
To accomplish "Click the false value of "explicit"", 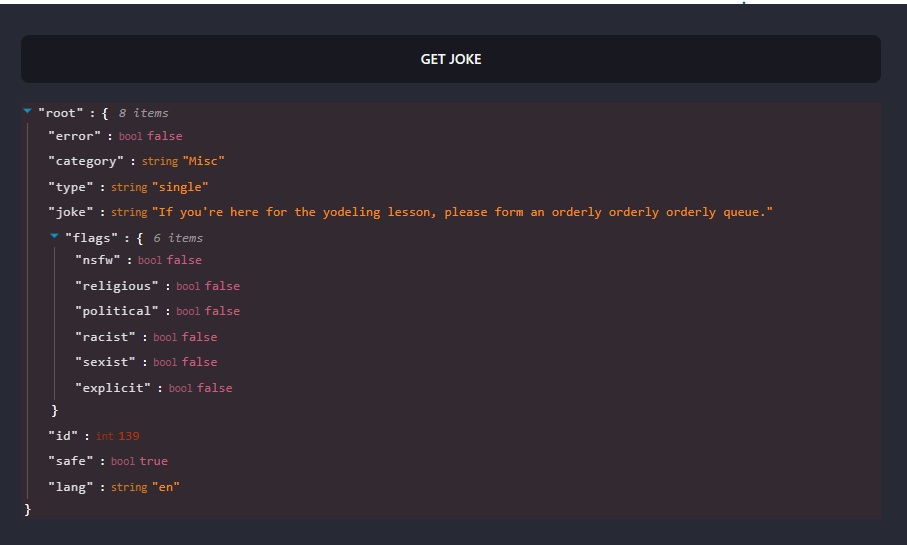I will (215, 388).
